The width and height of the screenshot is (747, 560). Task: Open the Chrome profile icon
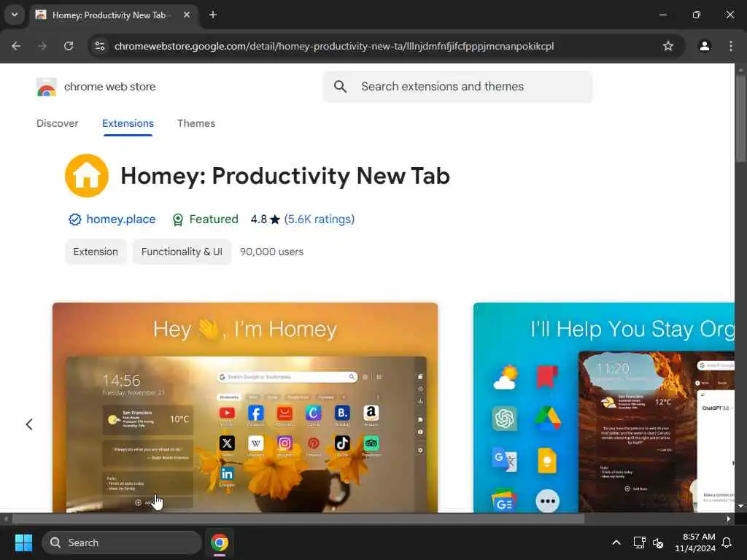coord(705,46)
